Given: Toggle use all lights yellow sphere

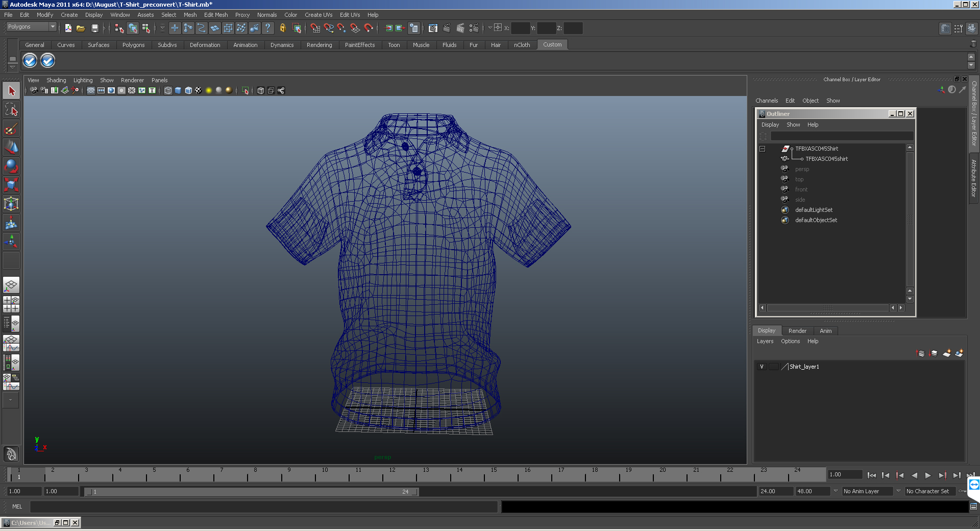Looking at the screenshot, I should click(209, 90).
